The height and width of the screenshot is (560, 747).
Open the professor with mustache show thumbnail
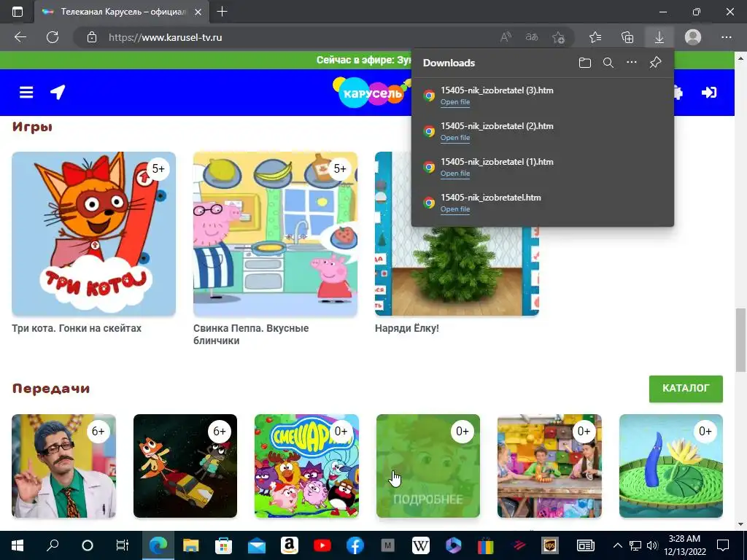[x=64, y=466]
